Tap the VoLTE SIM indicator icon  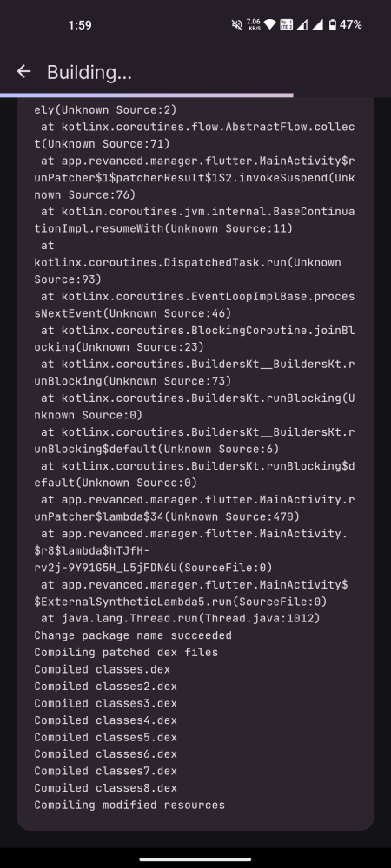[287, 25]
